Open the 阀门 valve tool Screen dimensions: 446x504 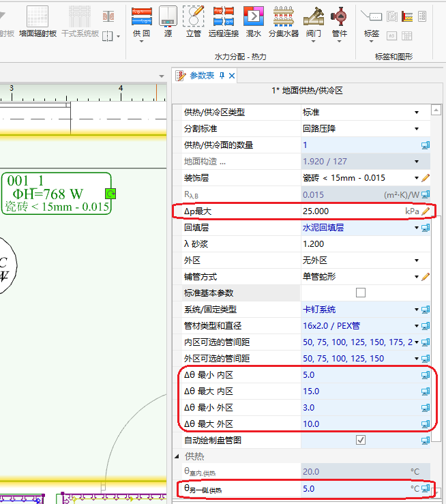[314, 20]
